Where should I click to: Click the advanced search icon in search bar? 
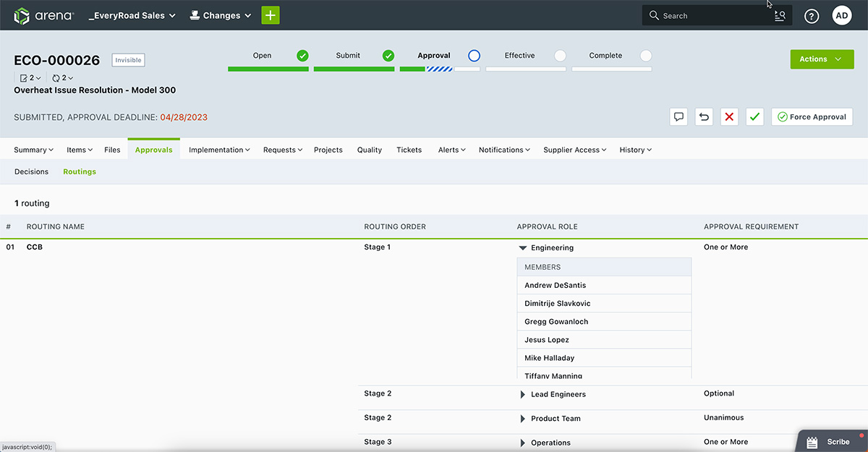(780, 15)
